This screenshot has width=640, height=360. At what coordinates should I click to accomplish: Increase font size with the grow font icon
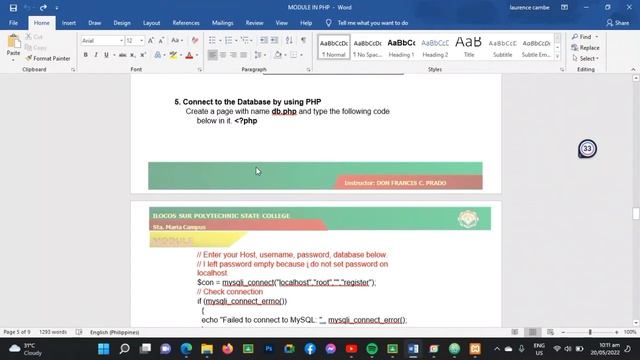tap(151, 40)
